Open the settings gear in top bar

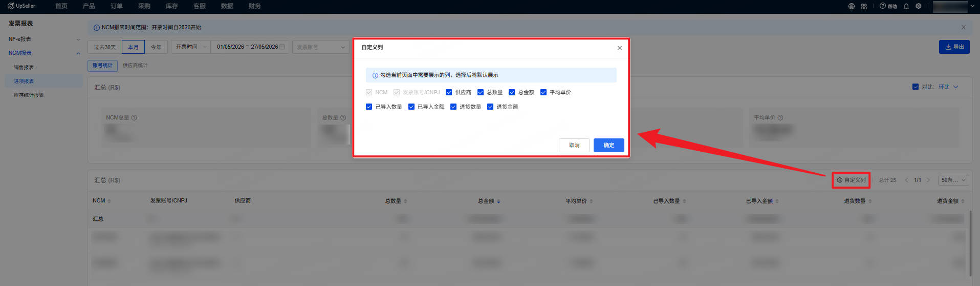pos(919,6)
